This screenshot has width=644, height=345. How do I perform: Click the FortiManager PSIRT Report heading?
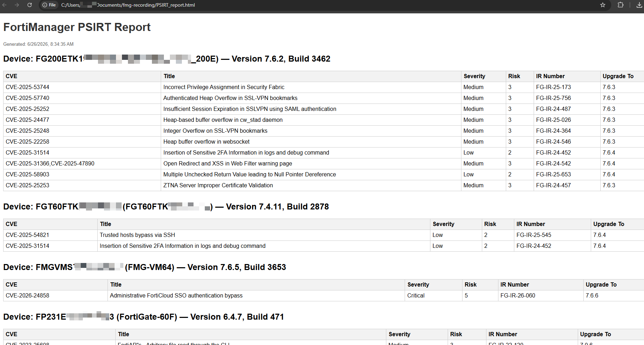point(77,27)
